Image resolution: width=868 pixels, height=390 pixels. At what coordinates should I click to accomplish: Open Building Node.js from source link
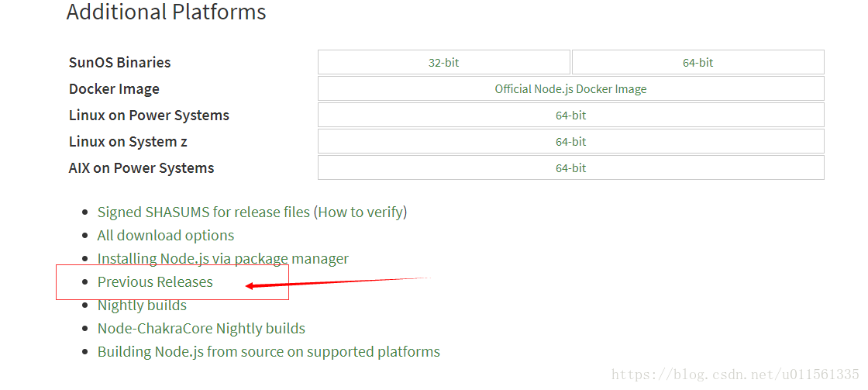tap(268, 352)
